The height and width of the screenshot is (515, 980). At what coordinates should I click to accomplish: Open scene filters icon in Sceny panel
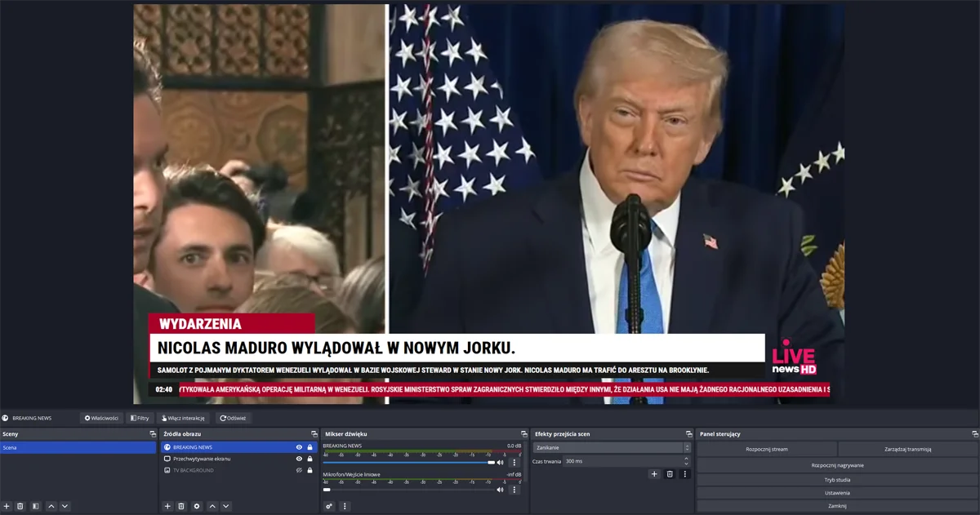pyautogui.click(x=35, y=506)
